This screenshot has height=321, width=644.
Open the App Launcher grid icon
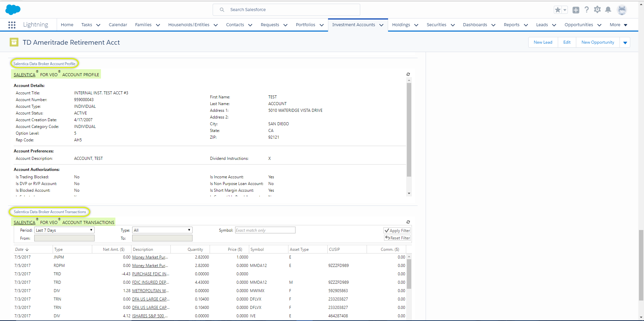[x=12, y=25]
